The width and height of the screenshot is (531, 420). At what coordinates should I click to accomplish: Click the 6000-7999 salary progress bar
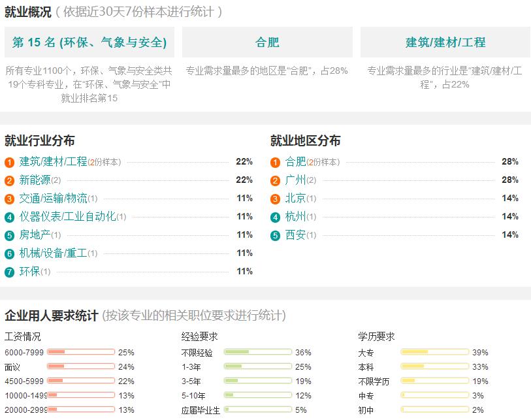81,352
